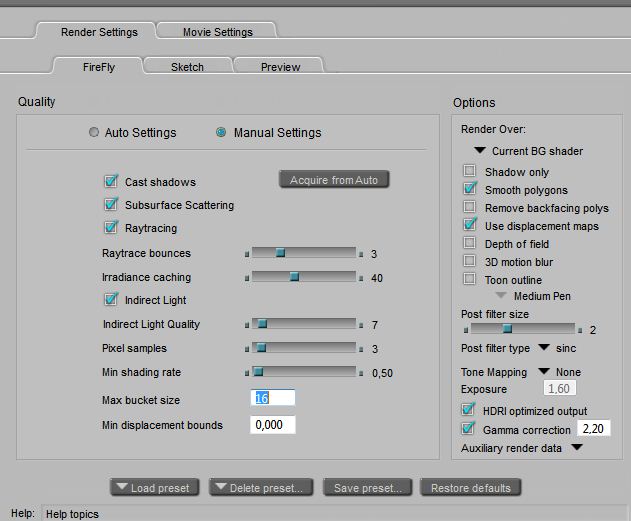Select the Manual Settings radio button

(x=221, y=133)
